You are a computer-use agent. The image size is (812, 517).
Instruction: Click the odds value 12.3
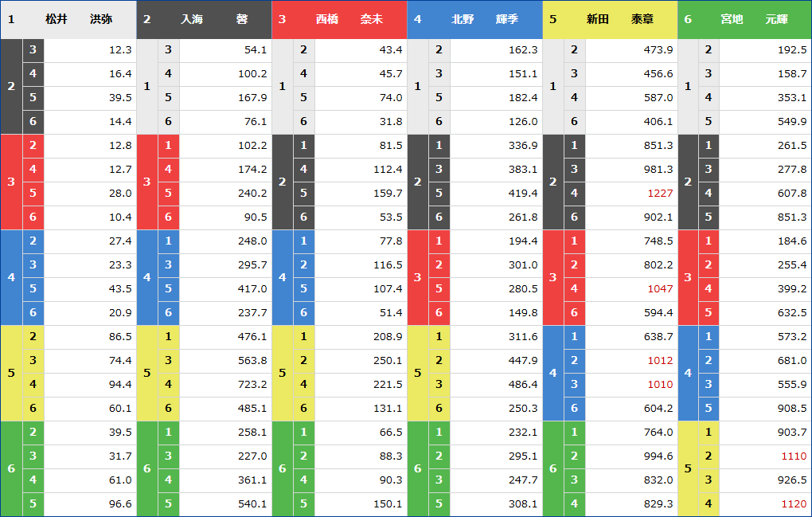[x=119, y=50]
